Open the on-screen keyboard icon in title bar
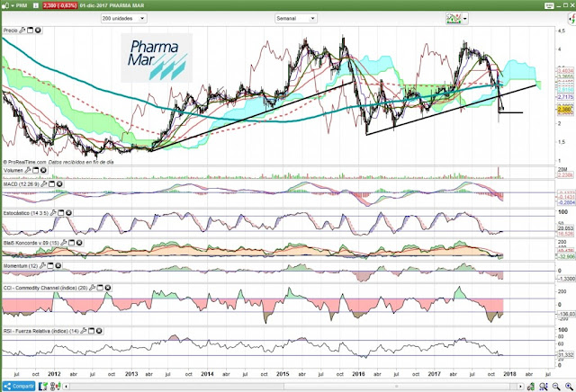 coord(549,5)
